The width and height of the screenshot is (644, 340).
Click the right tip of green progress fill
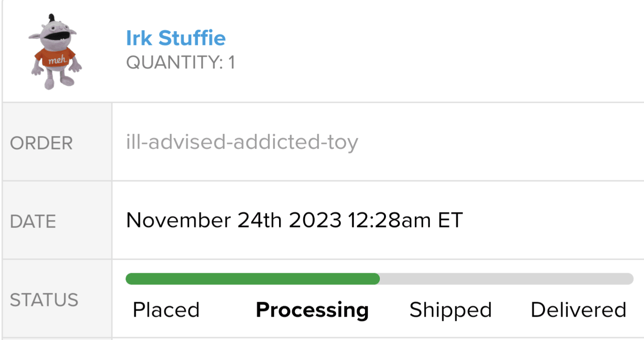coord(377,279)
